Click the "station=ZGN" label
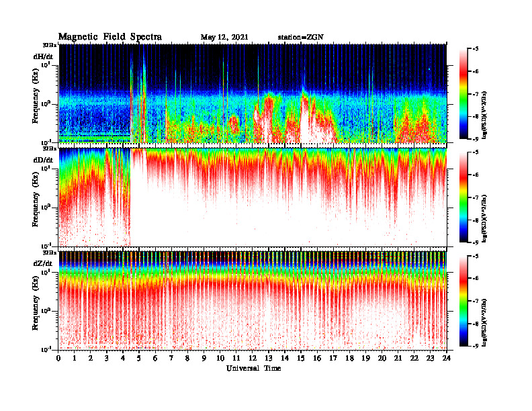Screen dimensions: 532x411 pyautogui.click(x=300, y=38)
